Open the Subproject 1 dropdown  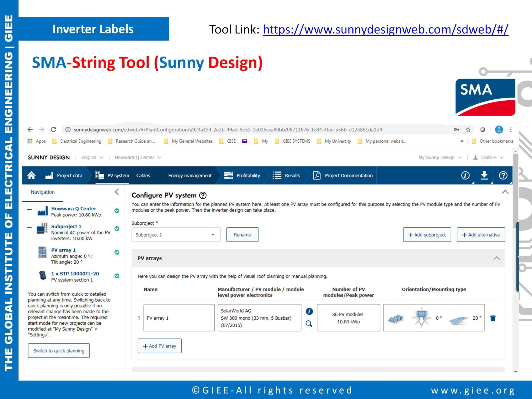tap(176, 235)
